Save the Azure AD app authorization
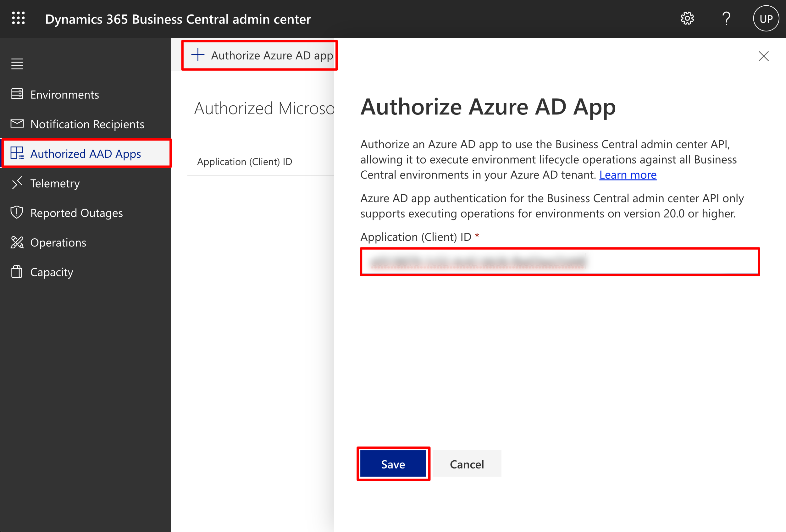This screenshot has height=532, width=786. (393, 464)
